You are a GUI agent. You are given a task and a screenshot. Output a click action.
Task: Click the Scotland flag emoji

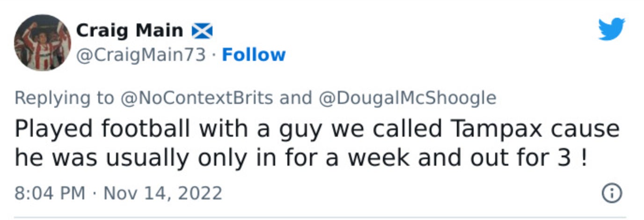(x=202, y=31)
